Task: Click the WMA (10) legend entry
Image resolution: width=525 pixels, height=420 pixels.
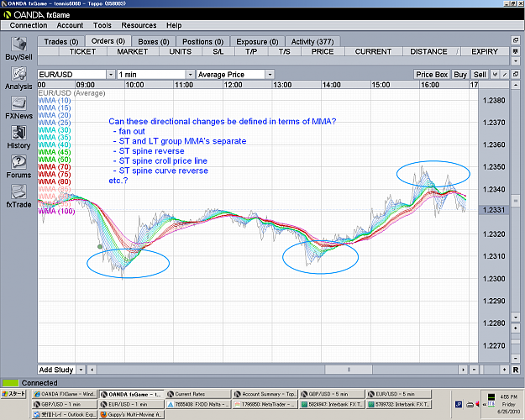Action: (x=55, y=101)
